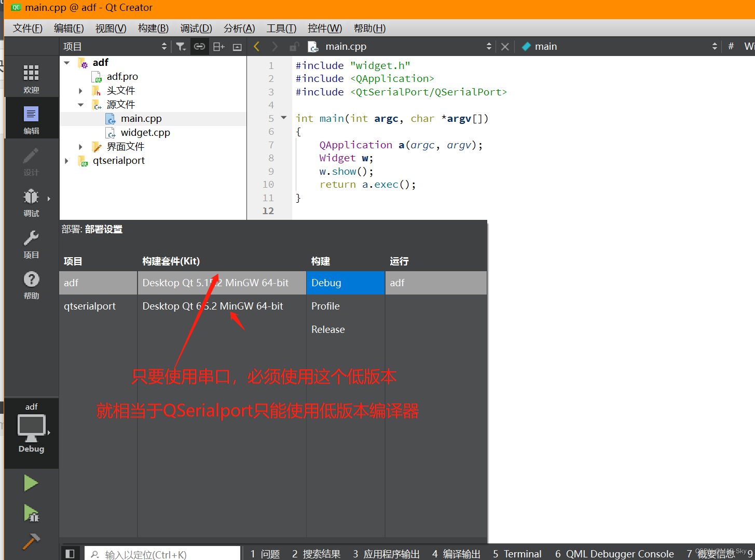This screenshot has width=755, height=560.
Task: Click the file lock icon
Action: point(294,47)
